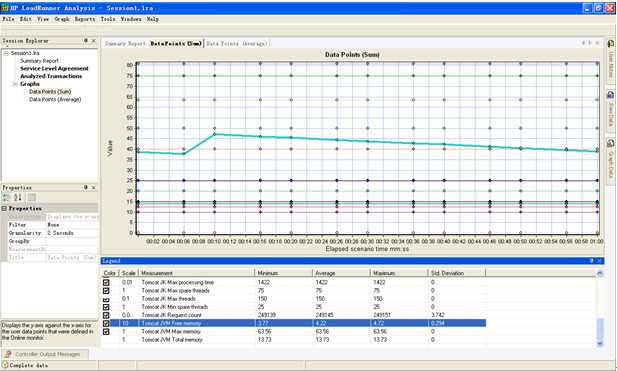Toggle checkbox for Tomcat JK Request count
The image size is (617, 371).
click(x=106, y=315)
